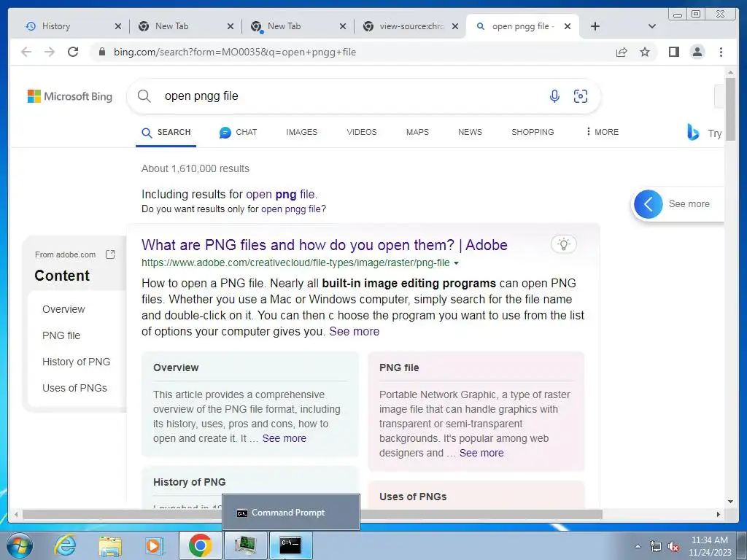Open the Chrome side panel
Image resolution: width=747 pixels, height=560 pixels.
pos(673,52)
